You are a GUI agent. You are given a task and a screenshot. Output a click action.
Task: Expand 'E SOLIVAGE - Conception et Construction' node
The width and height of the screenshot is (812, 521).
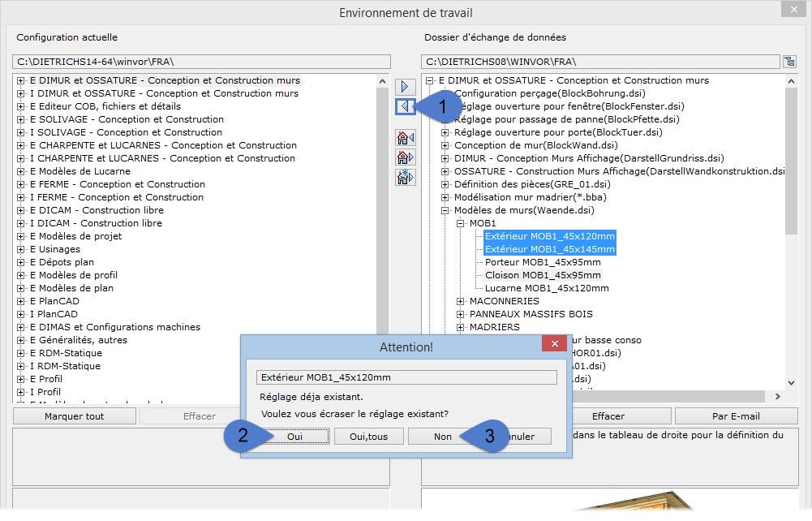(21, 119)
